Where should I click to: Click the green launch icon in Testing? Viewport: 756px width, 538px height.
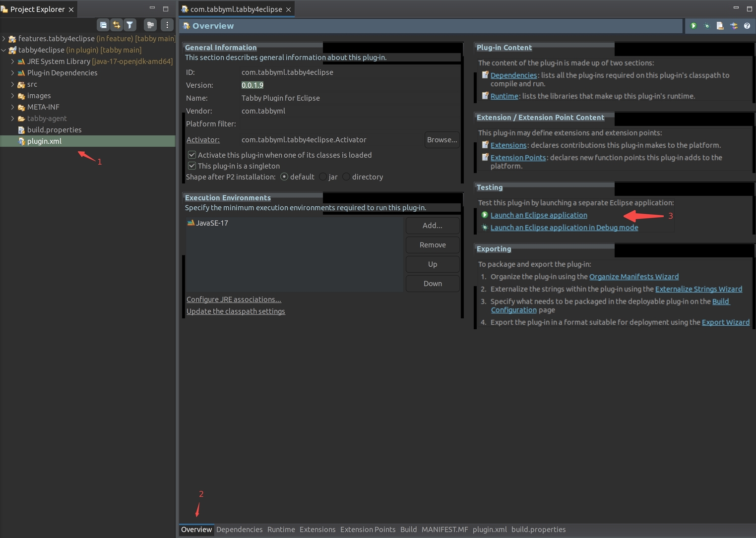(x=485, y=215)
